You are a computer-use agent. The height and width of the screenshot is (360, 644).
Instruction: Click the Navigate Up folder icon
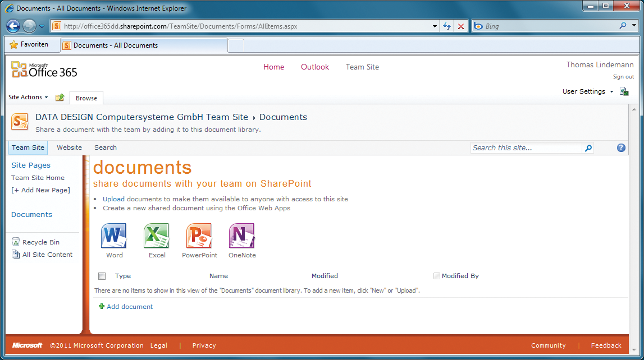pos(60,97)
